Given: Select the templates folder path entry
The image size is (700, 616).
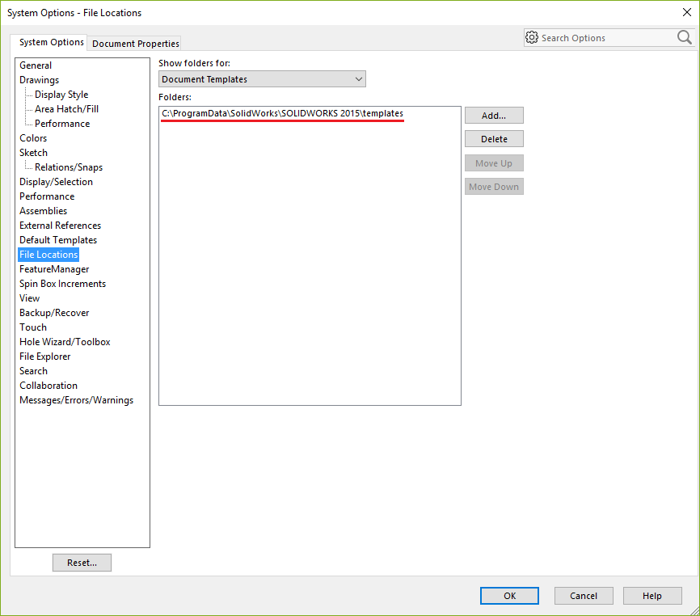Looking at the screenshot, I should click(282, 113).
